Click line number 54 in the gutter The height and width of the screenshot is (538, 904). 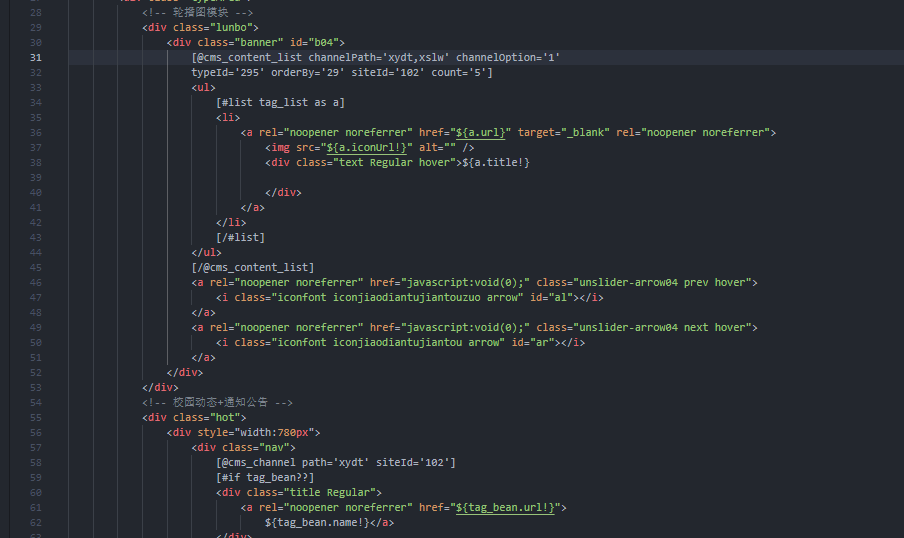point(36,402)
